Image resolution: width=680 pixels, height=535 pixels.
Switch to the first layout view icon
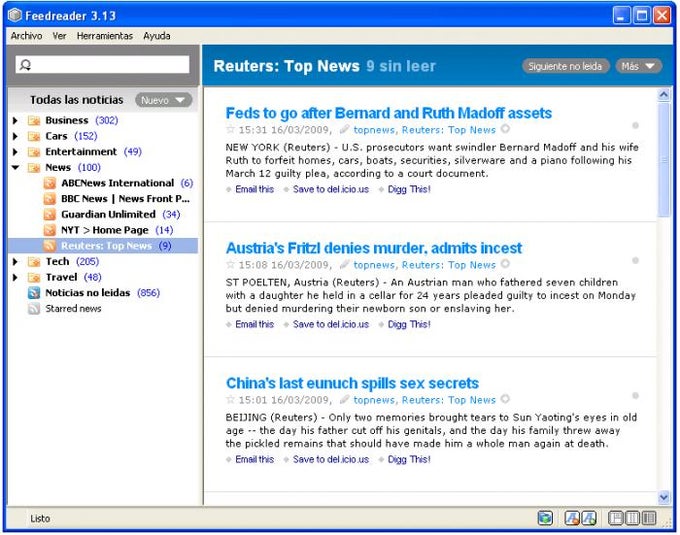click(616, 518)
